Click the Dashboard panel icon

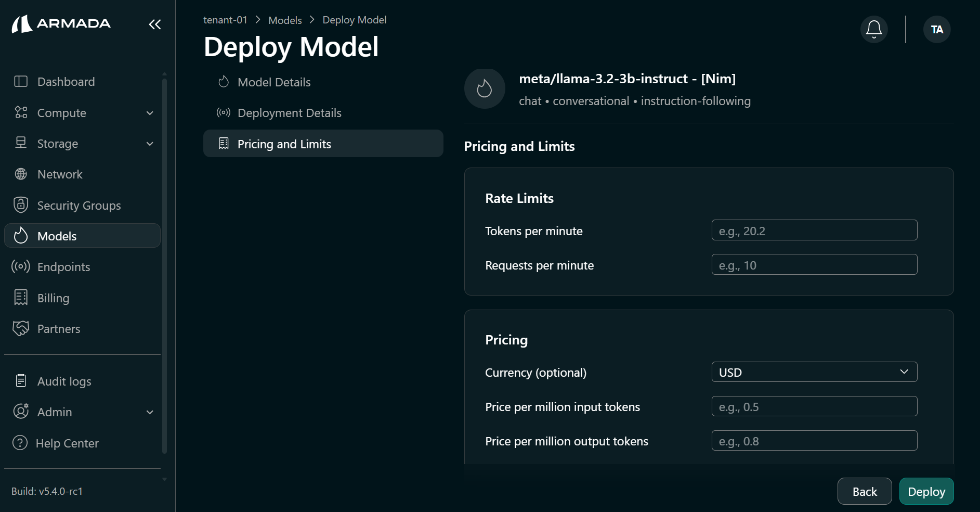(21, 81)
